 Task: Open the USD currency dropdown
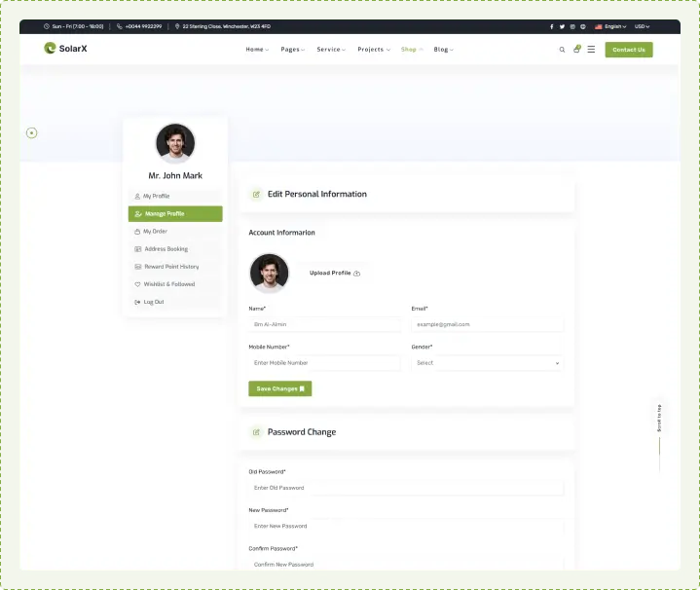tap(642, 26)
